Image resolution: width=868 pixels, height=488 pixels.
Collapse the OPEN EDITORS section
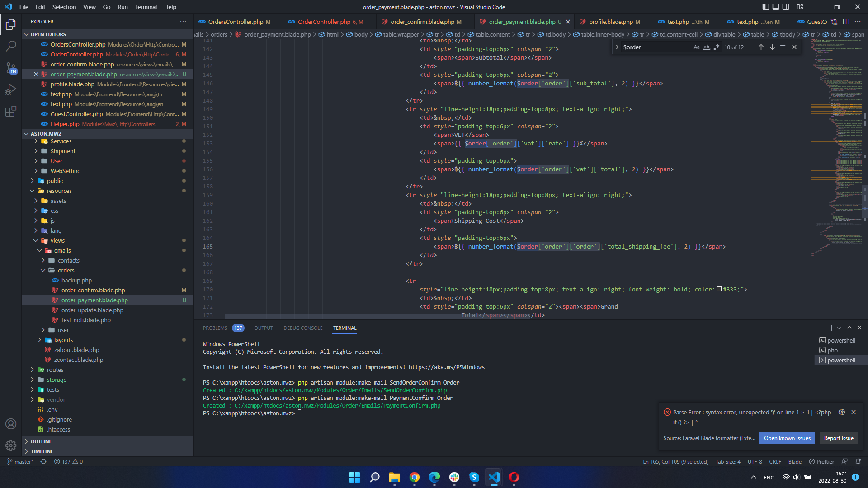(x=48, y=34)
